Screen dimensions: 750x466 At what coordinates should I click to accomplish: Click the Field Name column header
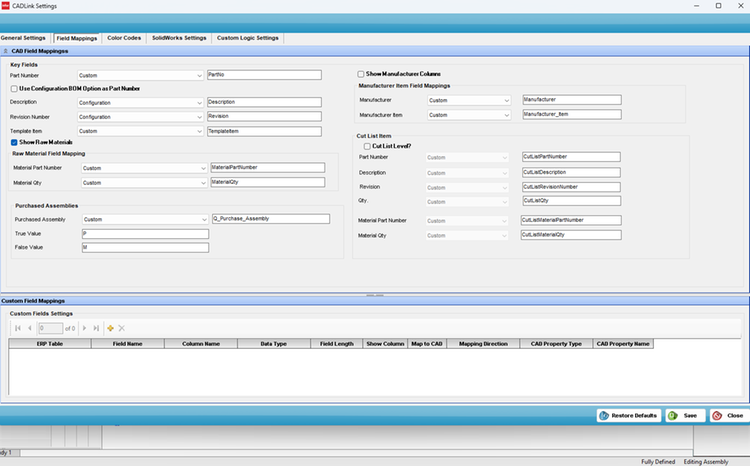(128, 344)
